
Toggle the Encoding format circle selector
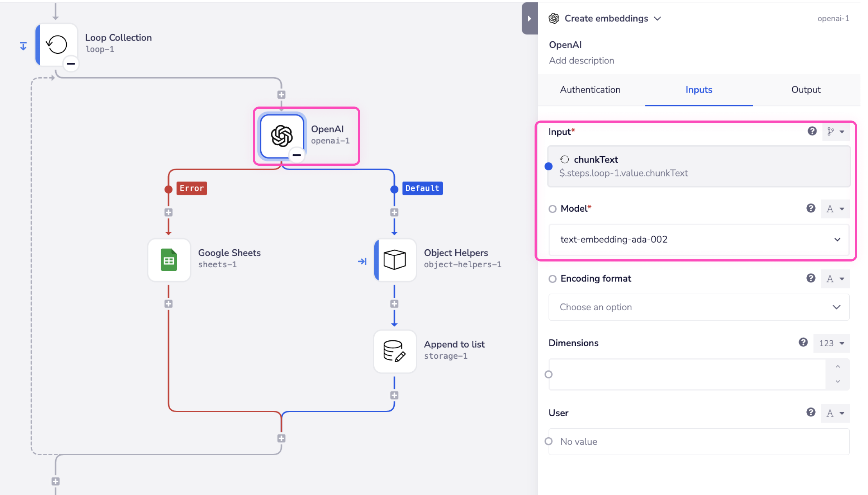coord(552,278)
